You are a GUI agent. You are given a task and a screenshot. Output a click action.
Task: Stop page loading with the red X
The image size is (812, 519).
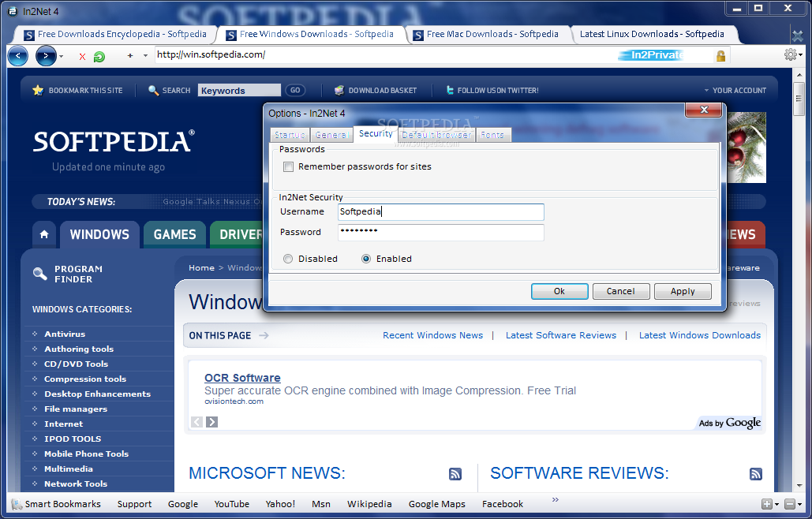click(82, 57)
